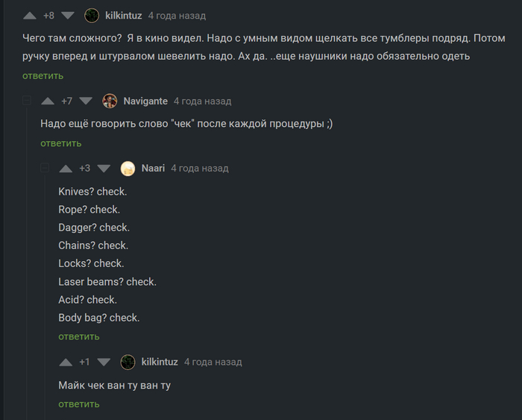
Task: Upvote the top kilkintuz comment rated +8
Action: 30,16
